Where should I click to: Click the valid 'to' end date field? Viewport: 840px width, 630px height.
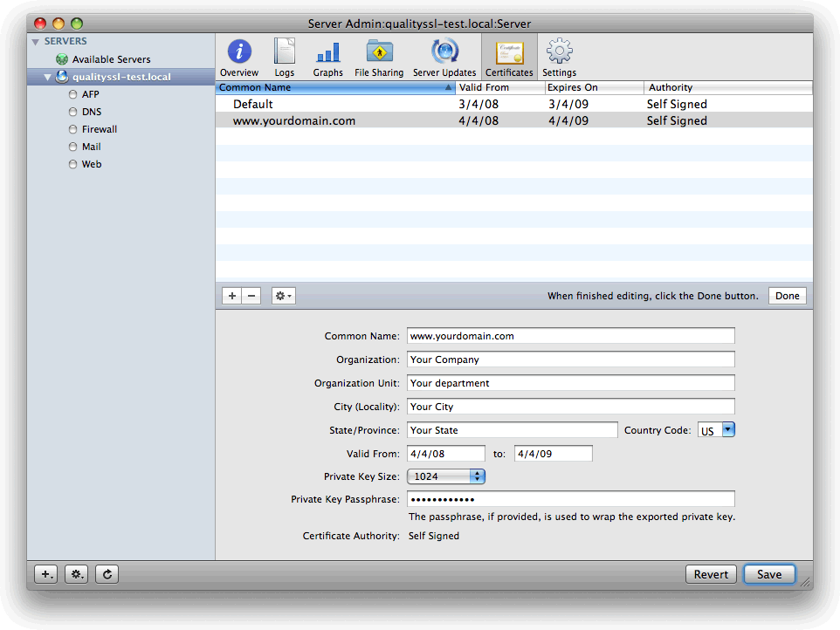pos(554,454)
